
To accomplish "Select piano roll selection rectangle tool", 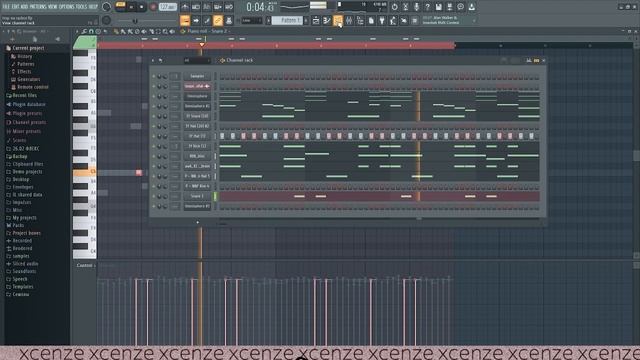I will coord(158,31).
